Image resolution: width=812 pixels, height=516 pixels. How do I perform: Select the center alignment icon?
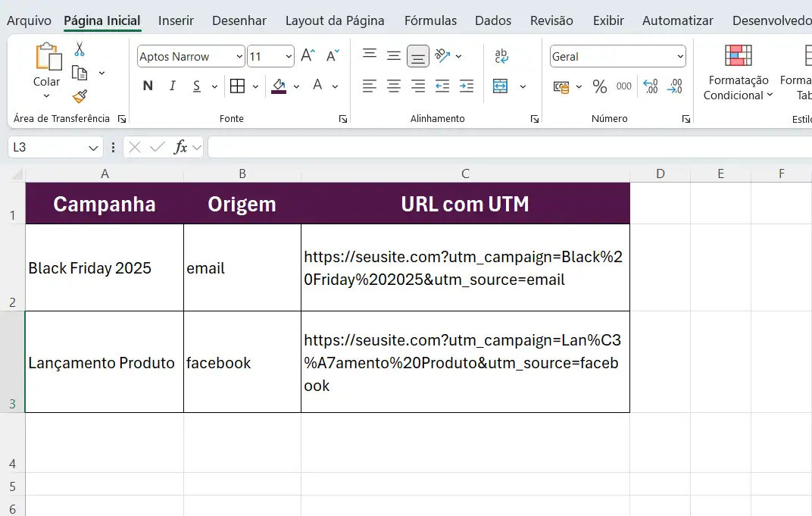[393, 86]
